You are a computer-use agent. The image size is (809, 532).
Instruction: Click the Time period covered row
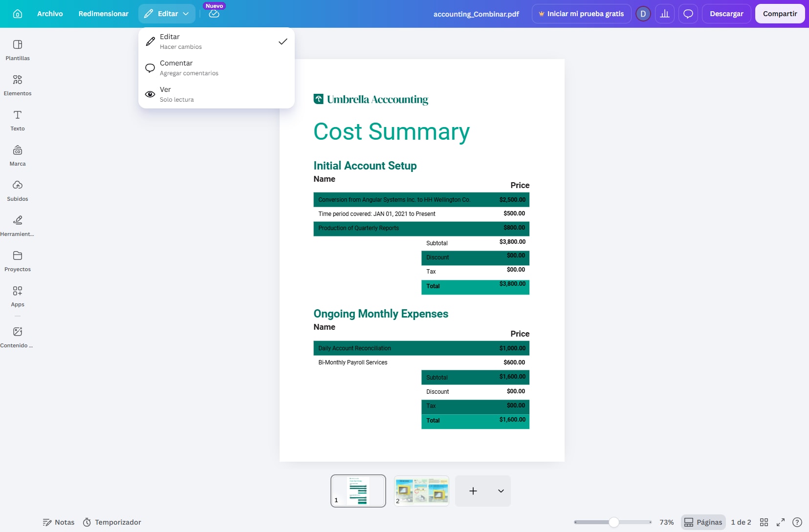421,214
